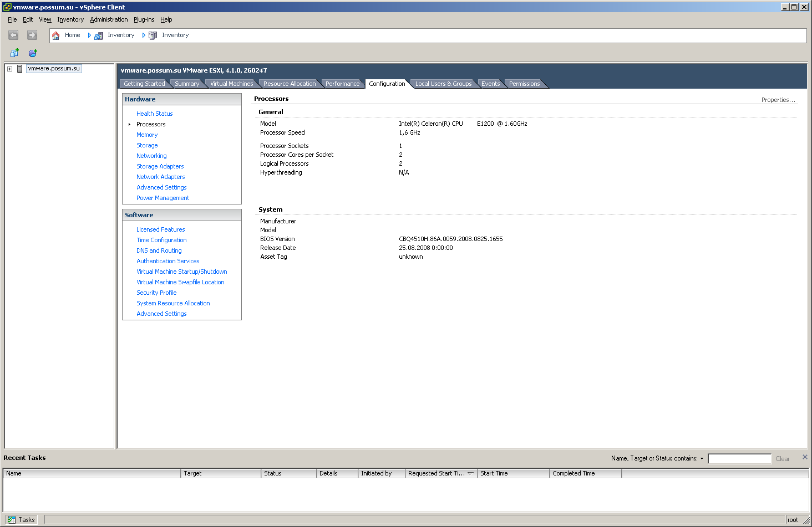Switch to Virtual Machines tab
This screenshot has width=812, height=527.
(231, 84)
